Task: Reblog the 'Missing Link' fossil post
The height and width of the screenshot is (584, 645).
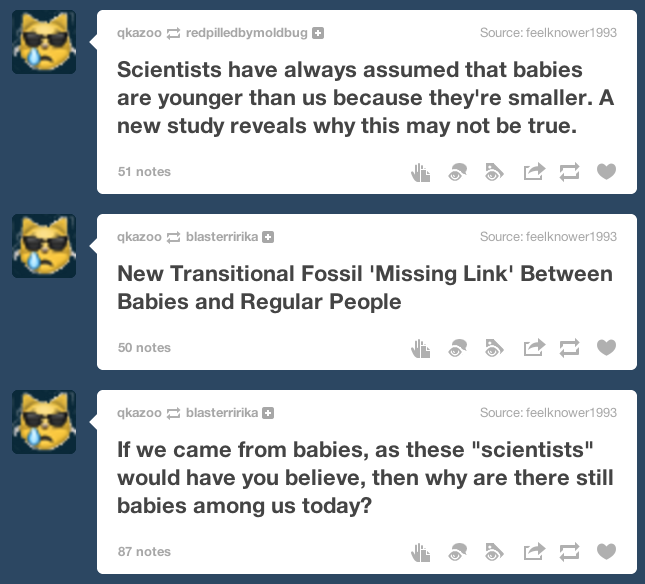Action: click(570, 348)
